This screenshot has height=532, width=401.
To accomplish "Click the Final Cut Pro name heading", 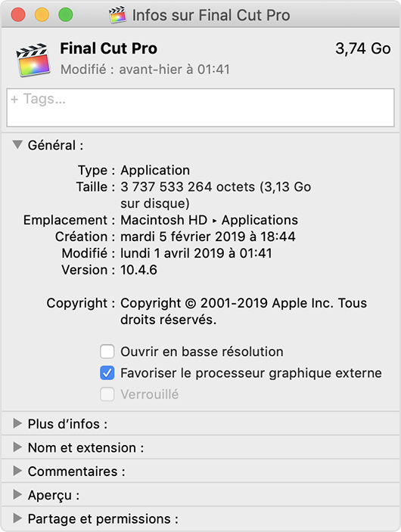I will click(109, 48).
